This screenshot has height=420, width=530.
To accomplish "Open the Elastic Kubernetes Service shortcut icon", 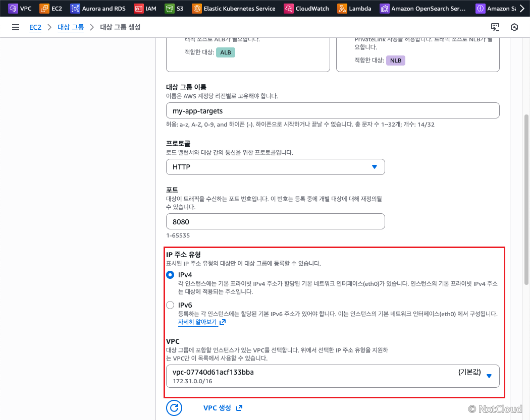I will tap(197, 9).
